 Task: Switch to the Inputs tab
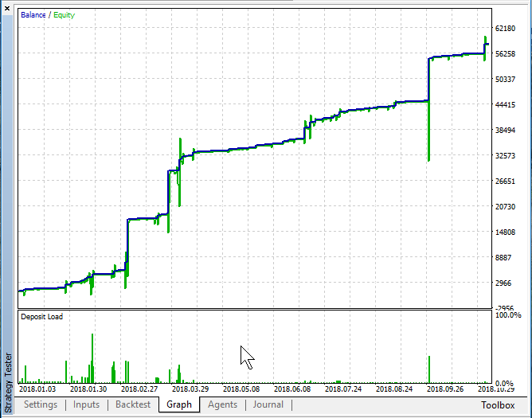point(86,404)
